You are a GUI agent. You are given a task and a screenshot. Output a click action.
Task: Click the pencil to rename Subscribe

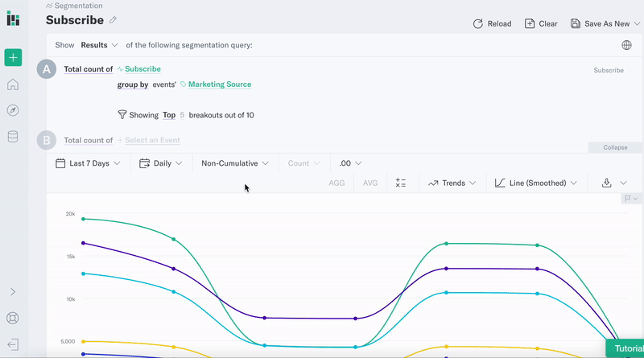click(x=113, y=19)
